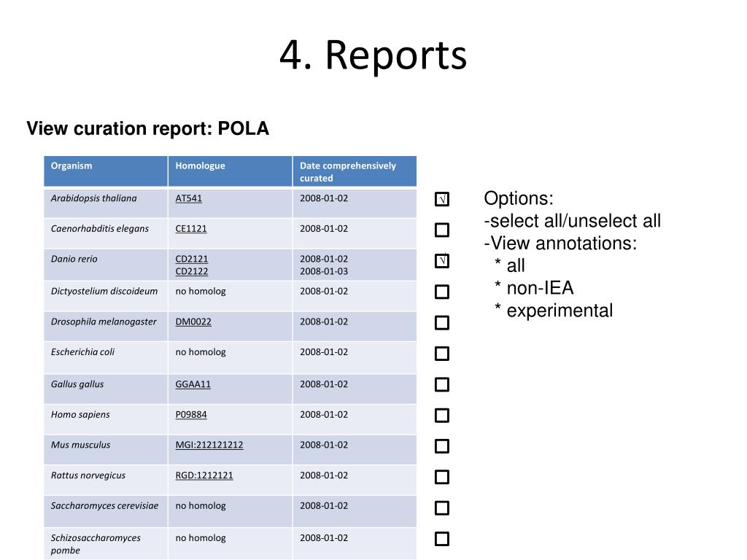This screenshot has width=747, height=560.
Task: Click the 2008-01-02 date in Gallus gallus row
Action: [x=324, y=384]
